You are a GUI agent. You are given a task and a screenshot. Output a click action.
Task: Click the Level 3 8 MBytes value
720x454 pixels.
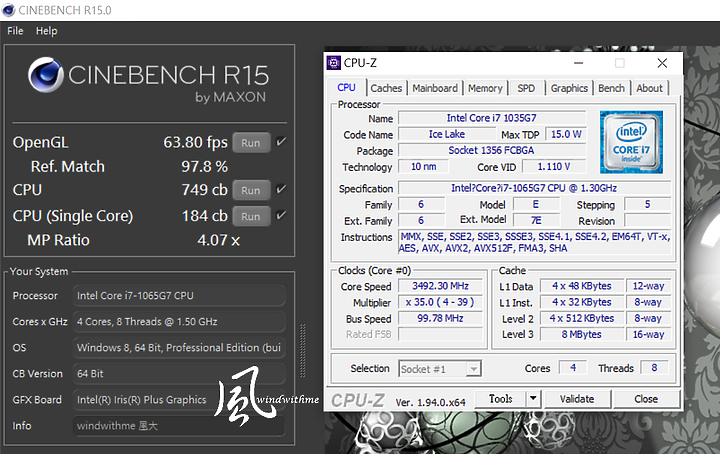(x=582, y=334)
